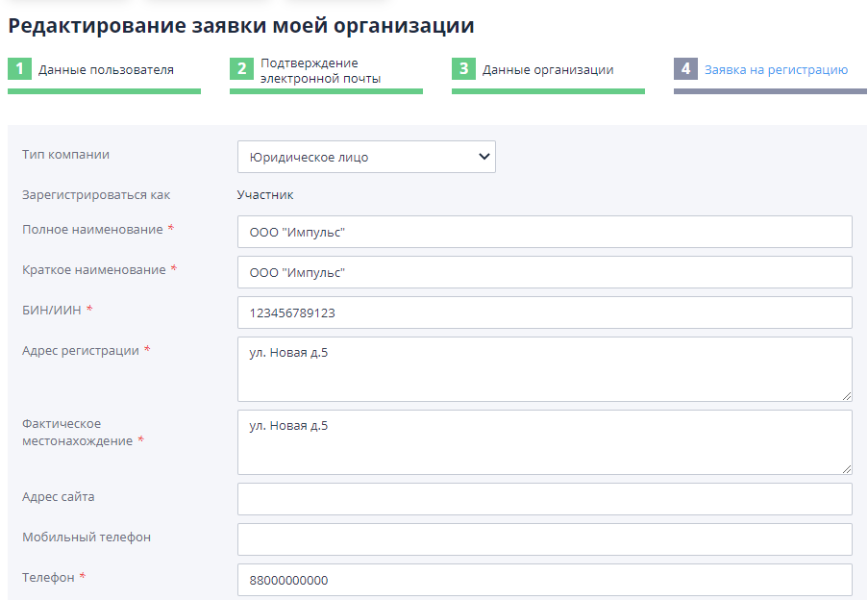Click the chevron icon on company type selector

[481, 156]
